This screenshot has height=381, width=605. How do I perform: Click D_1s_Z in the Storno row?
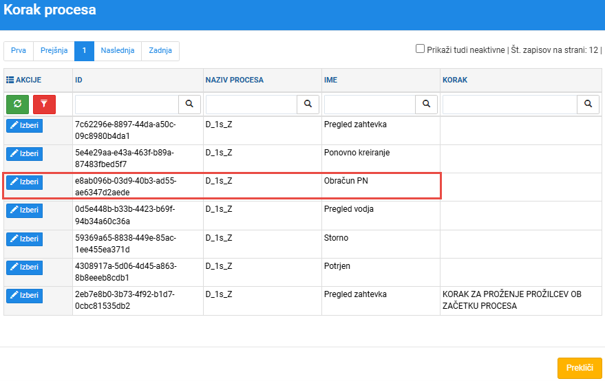219,238
